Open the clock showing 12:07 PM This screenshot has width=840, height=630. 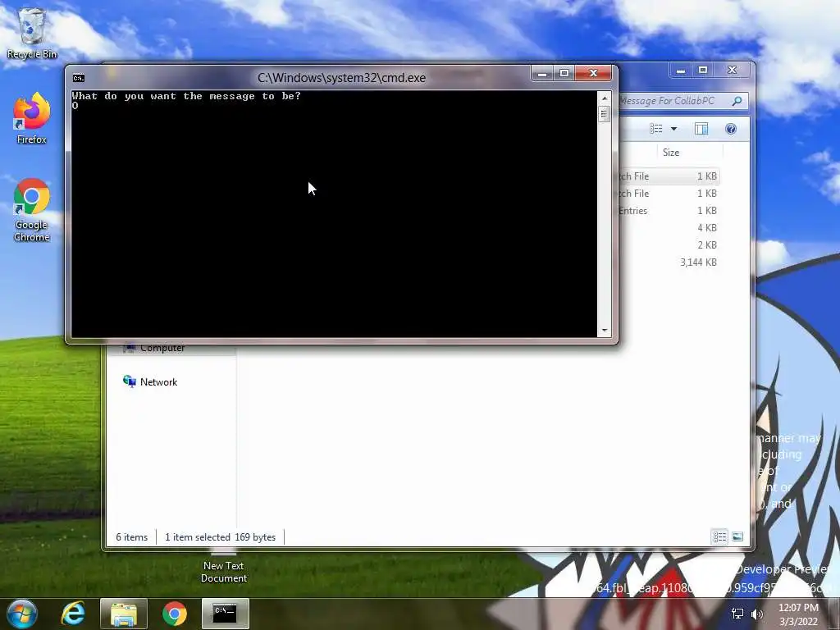coord(798,614)
